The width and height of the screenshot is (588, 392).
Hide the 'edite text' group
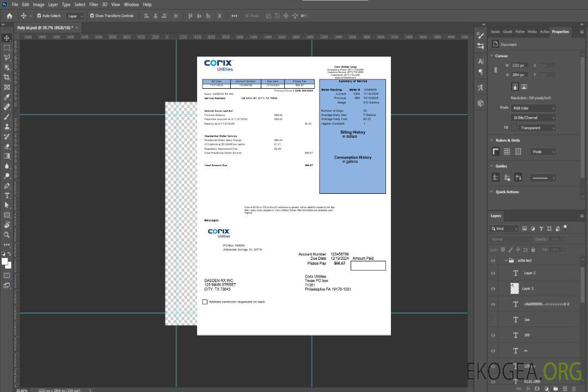pyautogui.click(x=493, y=261)
